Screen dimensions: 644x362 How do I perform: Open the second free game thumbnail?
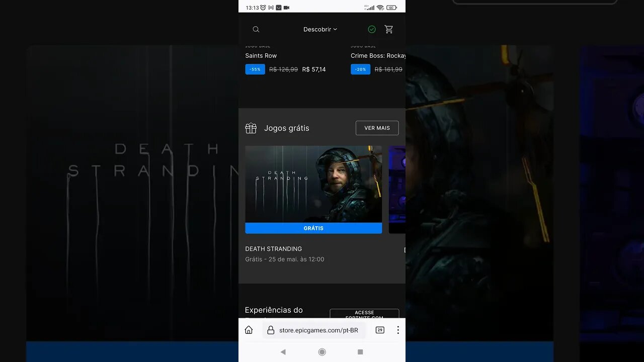pyautogui.click(x=397, y=190)
